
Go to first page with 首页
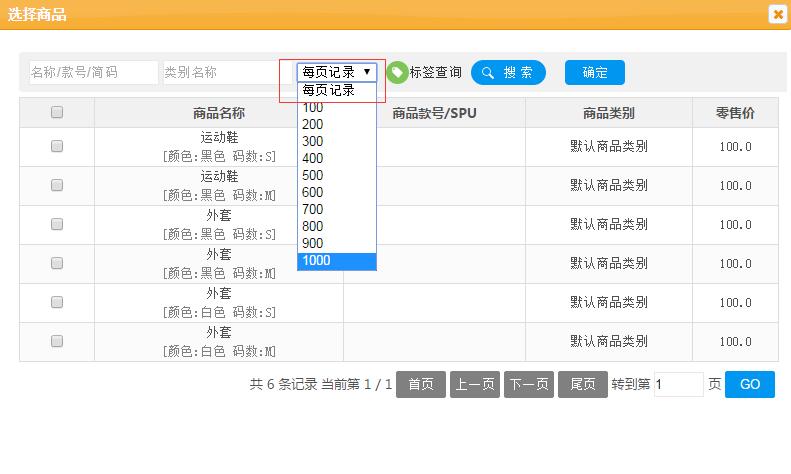pos(421,384)
